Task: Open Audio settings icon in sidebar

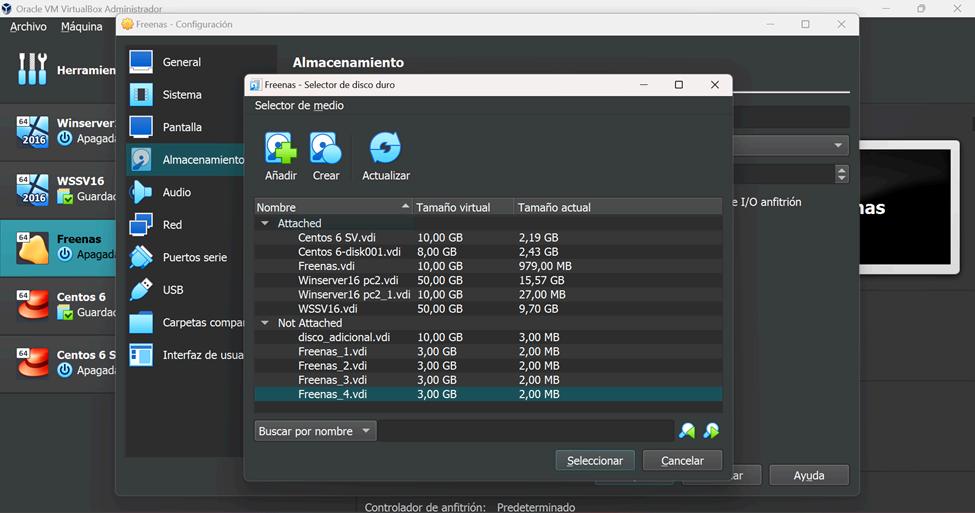Action: coord(141,192)
